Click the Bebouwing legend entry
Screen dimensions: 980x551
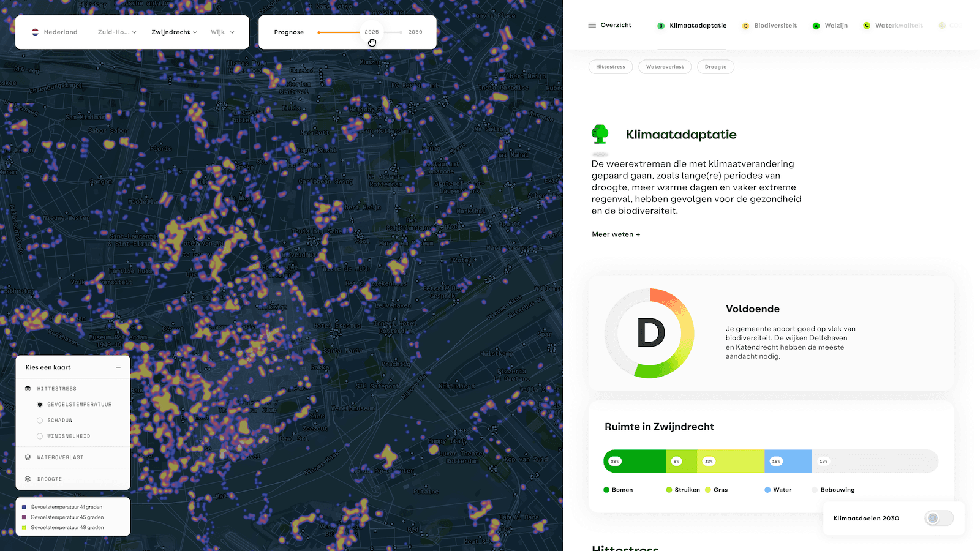click(x=833, y=490)
